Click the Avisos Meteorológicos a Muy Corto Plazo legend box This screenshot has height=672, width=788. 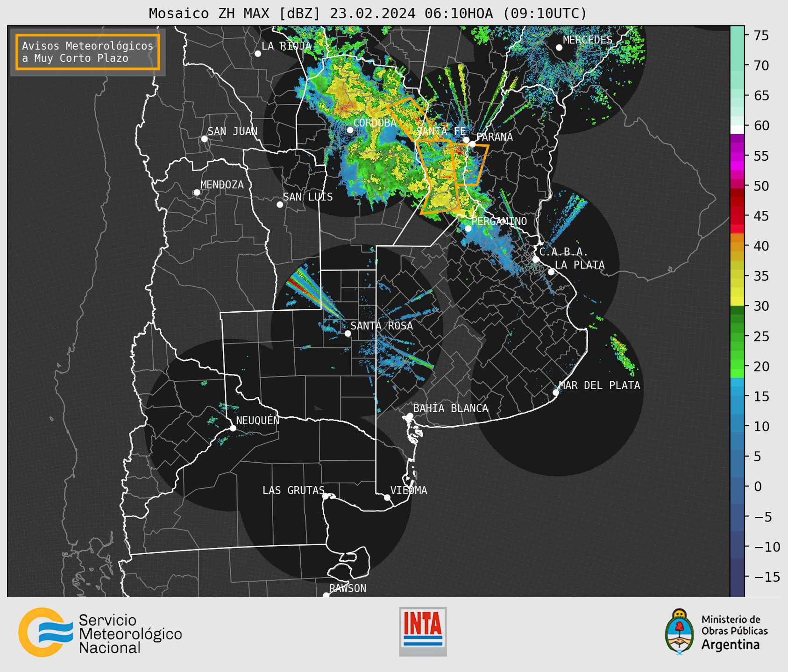coord(88,52)
